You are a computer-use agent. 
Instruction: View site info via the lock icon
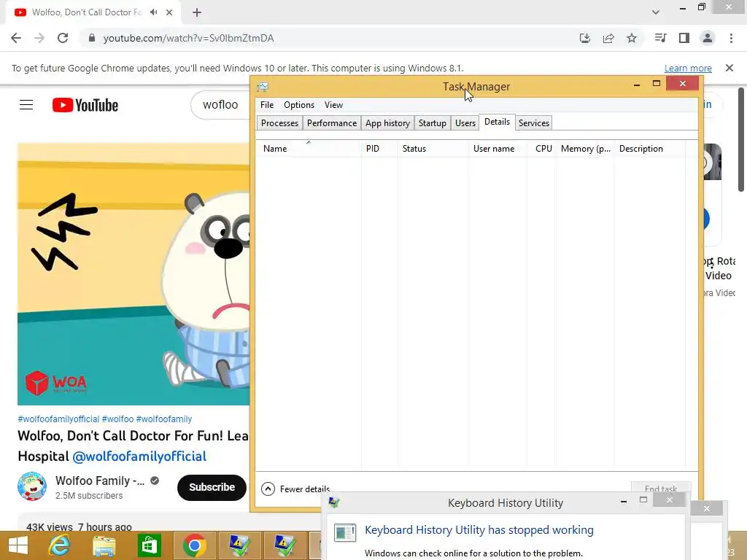coord(92,38)
